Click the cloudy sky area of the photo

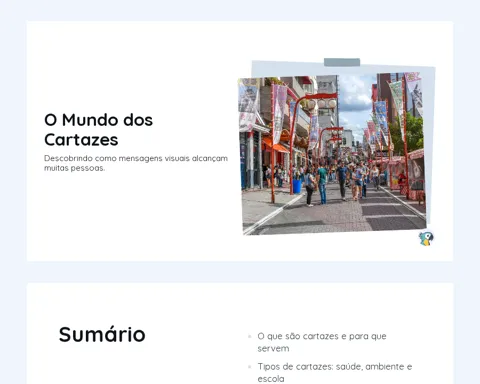355,97
